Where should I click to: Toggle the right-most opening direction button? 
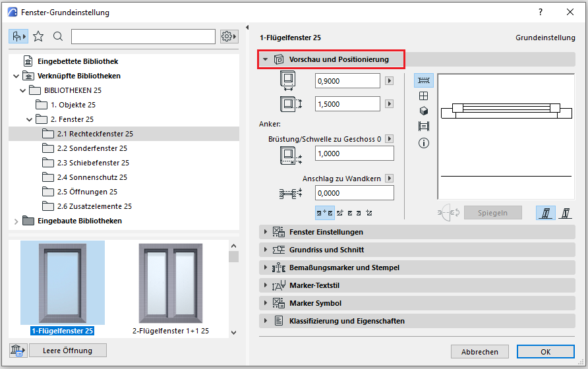tap(565, 213)
